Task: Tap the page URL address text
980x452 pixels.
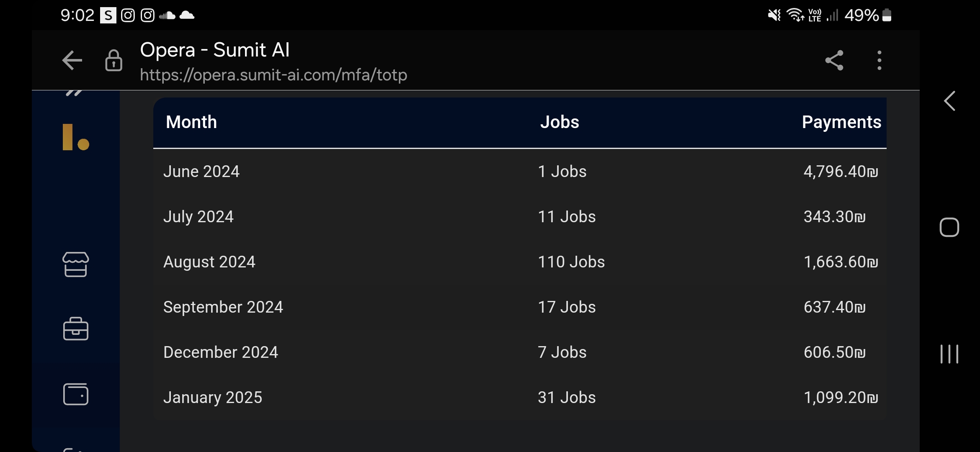Action: click(x=273, y=75)
